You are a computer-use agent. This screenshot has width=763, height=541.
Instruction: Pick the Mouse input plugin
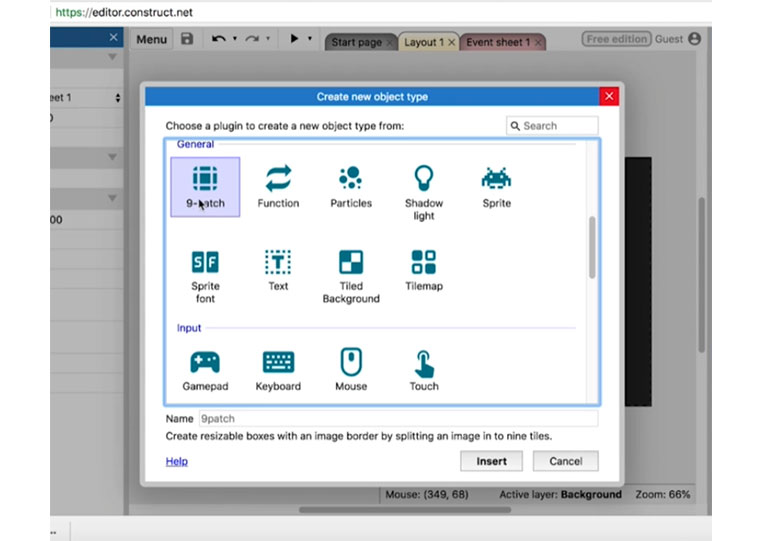pyautogui.click(x=351, y=369)
